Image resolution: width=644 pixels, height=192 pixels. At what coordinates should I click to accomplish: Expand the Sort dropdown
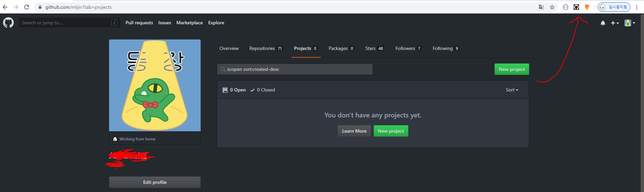click(512, 90)
